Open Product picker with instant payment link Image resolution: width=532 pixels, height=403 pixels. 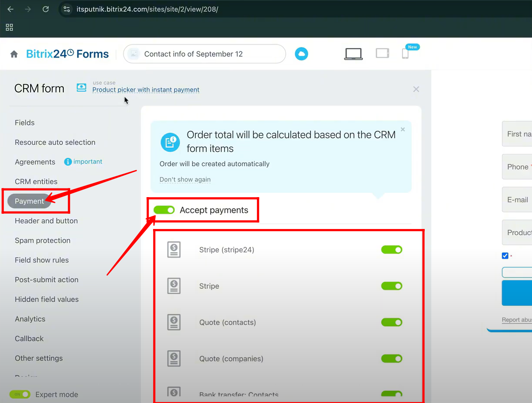(x=146, y=90)
